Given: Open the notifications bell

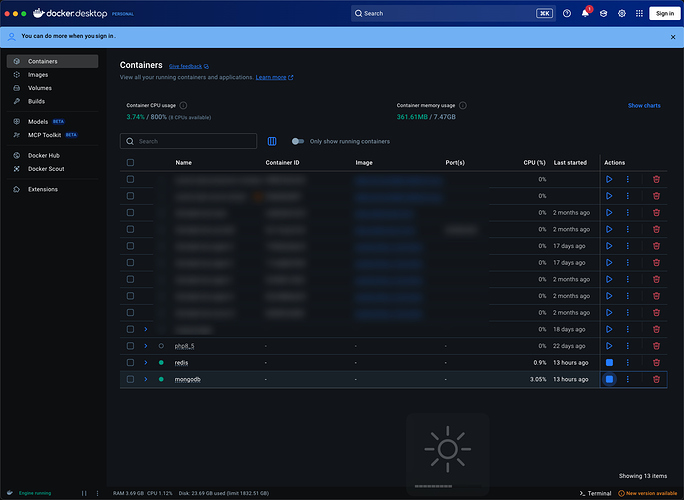Looking at the screenshot, I should click(x=585, y=14).
